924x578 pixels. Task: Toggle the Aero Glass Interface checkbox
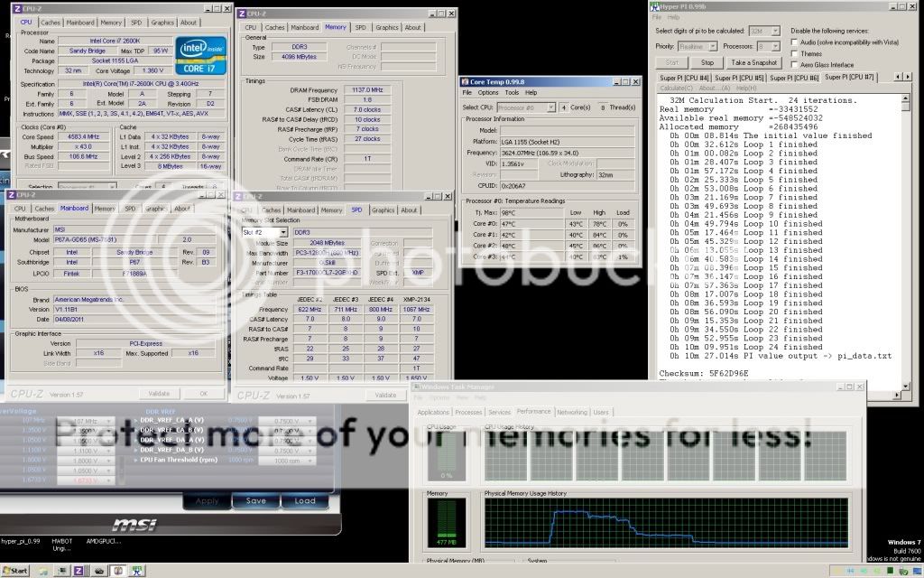(793, 65)
